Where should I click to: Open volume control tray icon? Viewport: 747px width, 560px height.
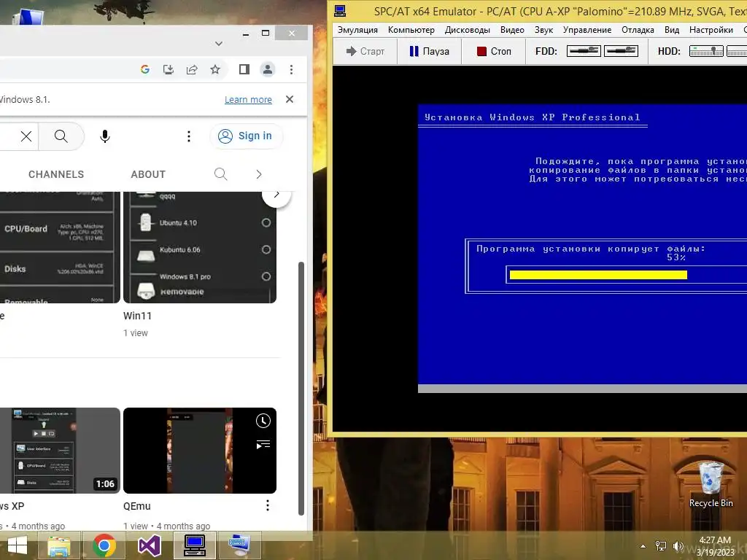click(x=678, y=546)
